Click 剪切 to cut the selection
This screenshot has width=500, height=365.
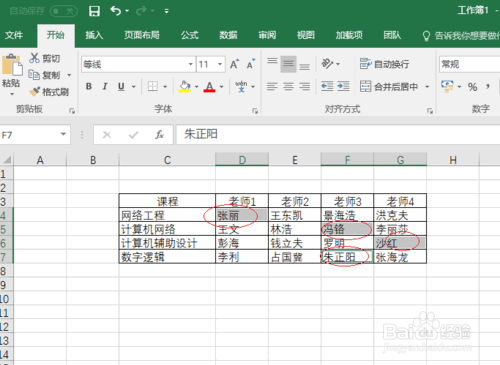click(x=44, y=58)
